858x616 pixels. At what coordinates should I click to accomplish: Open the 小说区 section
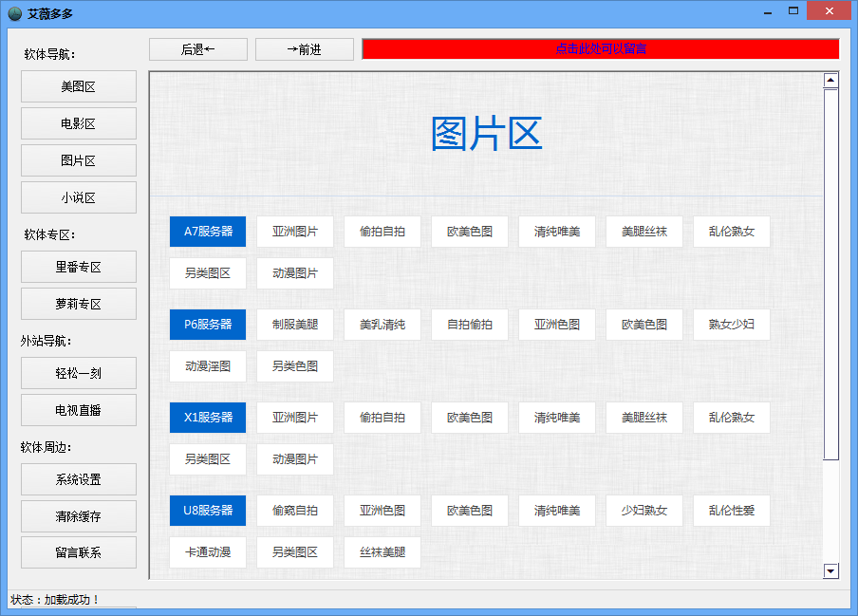click(x=79, y=197)
